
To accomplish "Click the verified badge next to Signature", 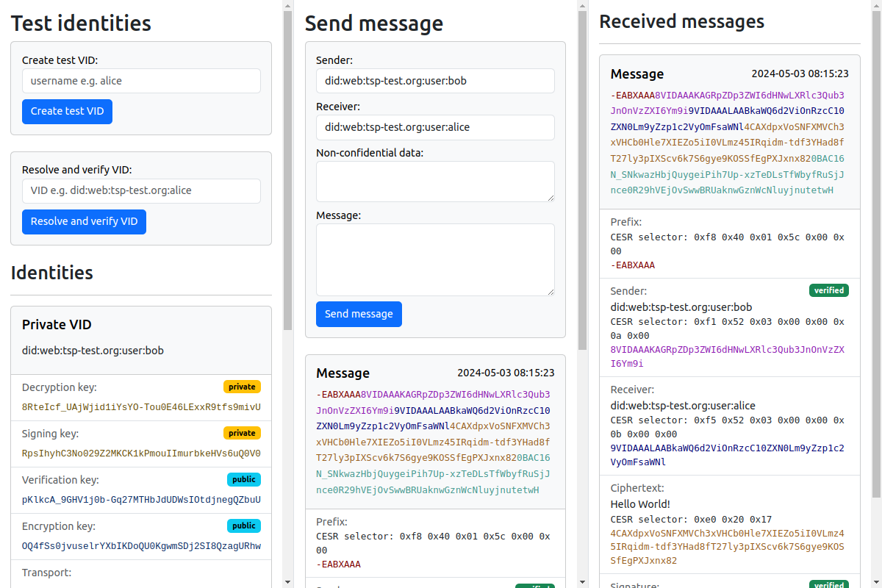I will click(x=828, y=585).
